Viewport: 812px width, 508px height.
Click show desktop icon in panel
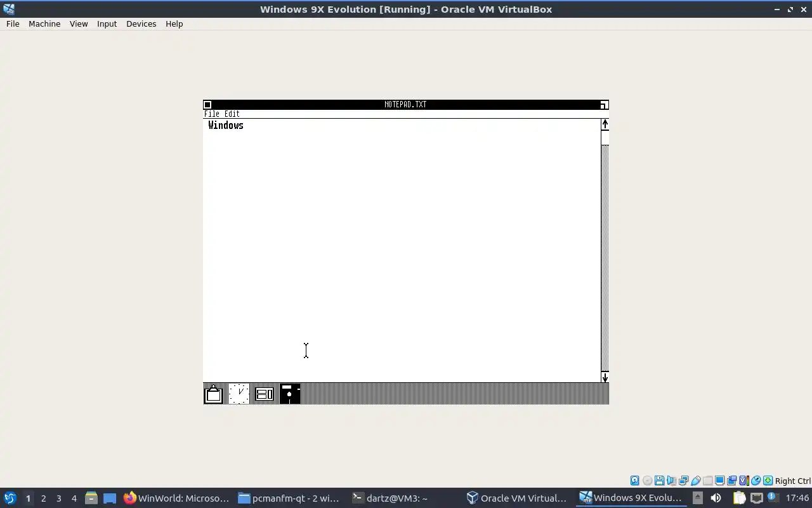tap(110, 498)
